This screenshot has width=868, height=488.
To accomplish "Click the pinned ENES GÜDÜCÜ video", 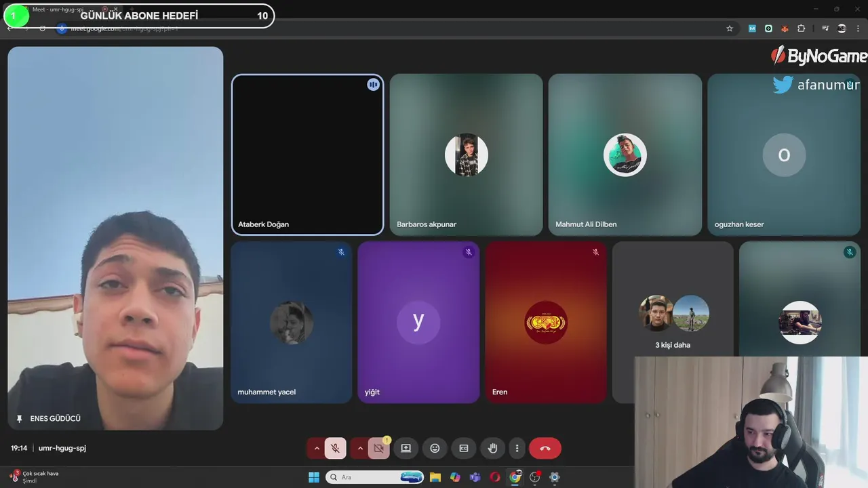I will (x=115, y=238).
